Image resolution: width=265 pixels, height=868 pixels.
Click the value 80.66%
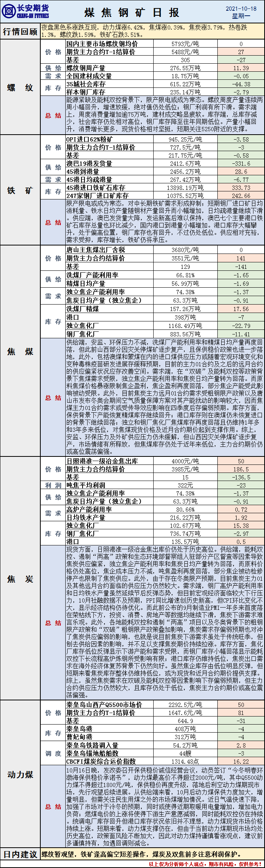(x=185, y=510)
